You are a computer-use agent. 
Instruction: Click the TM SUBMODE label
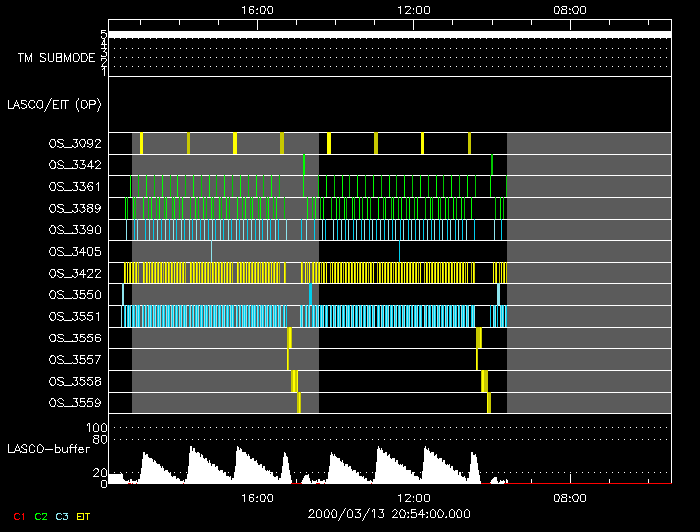click(x=56, y=58)
